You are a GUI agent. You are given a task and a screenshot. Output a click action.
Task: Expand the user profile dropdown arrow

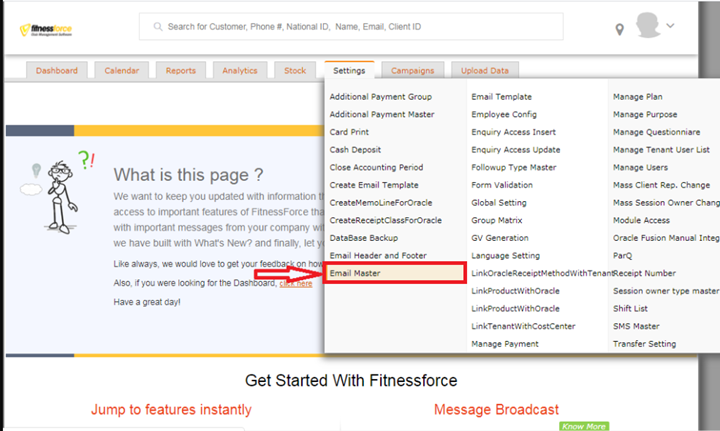click(x=670, y=26)
